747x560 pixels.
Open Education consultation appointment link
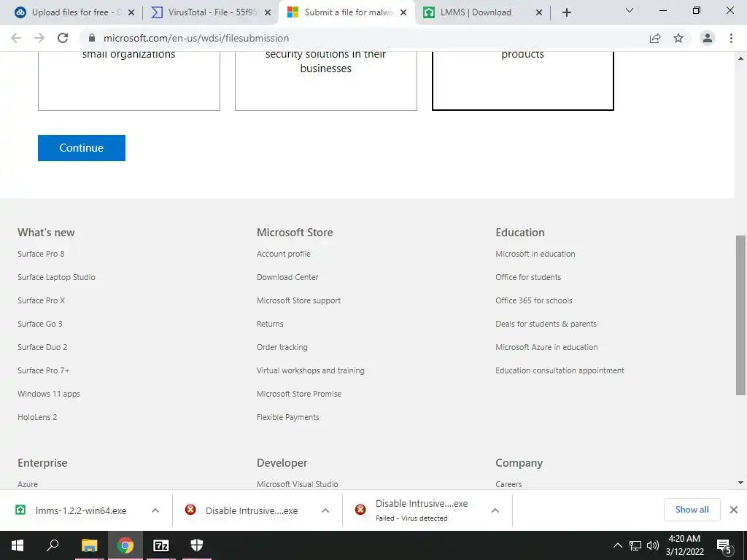tap(560, 370)
